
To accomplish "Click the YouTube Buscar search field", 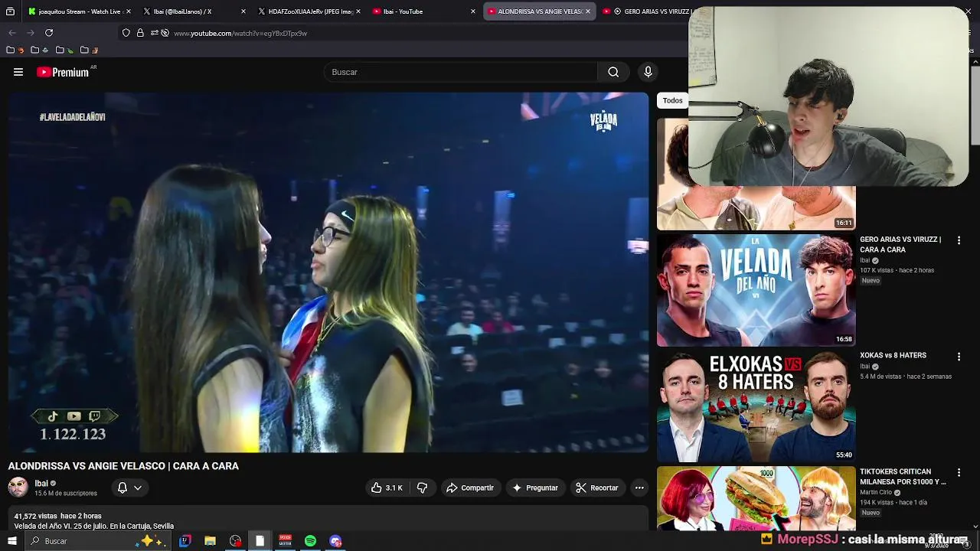I will pos(461,72).
